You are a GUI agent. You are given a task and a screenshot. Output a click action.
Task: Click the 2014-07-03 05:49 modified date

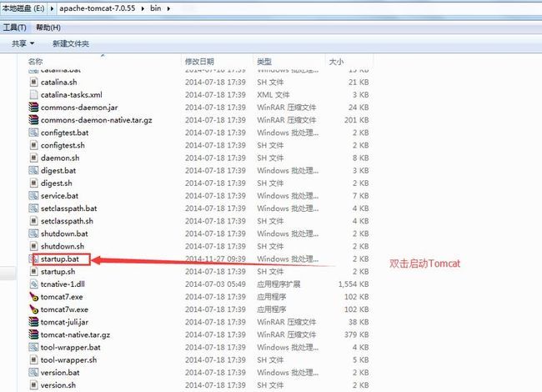[215, 284]
